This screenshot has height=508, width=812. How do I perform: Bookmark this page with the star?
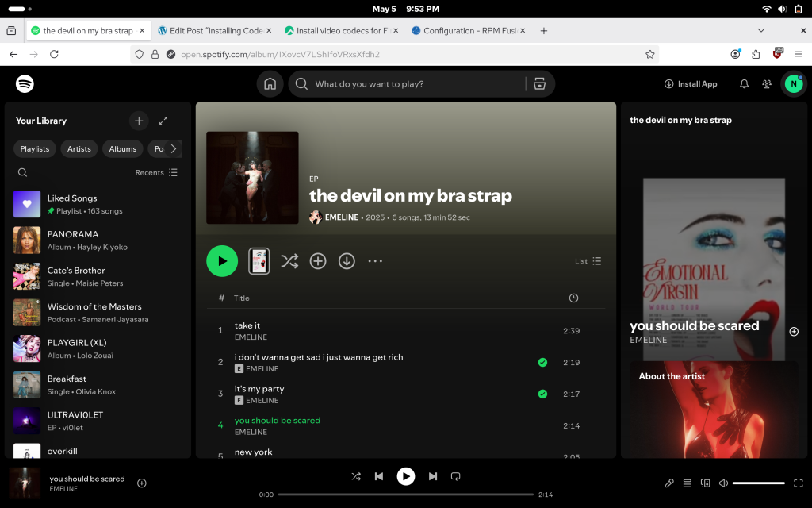[650, 55]
